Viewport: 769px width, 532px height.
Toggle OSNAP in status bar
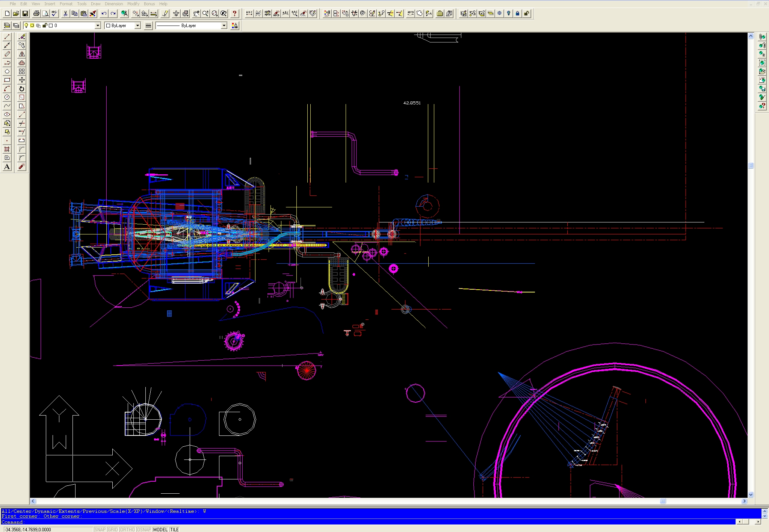coord(144,529)
